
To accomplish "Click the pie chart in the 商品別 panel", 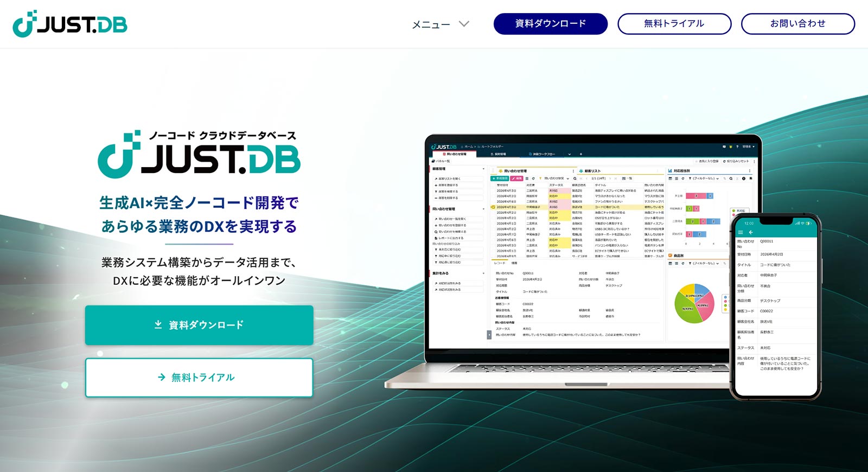I will [695, 303].
